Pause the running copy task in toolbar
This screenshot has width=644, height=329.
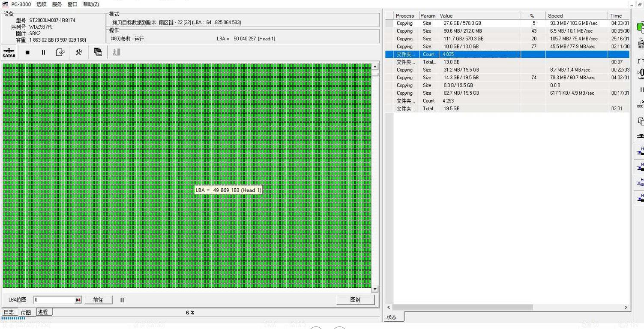43,52
